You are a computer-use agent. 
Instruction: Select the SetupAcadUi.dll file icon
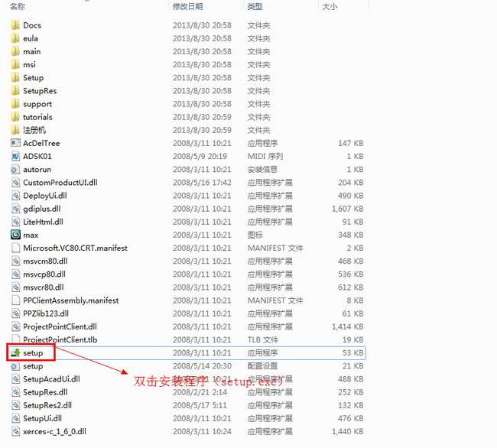[x=15, y=379]
